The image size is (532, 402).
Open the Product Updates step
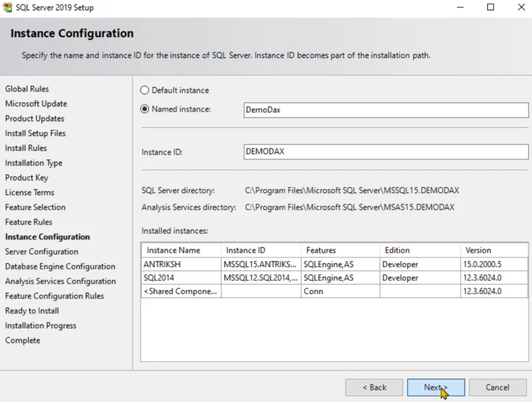34,118
